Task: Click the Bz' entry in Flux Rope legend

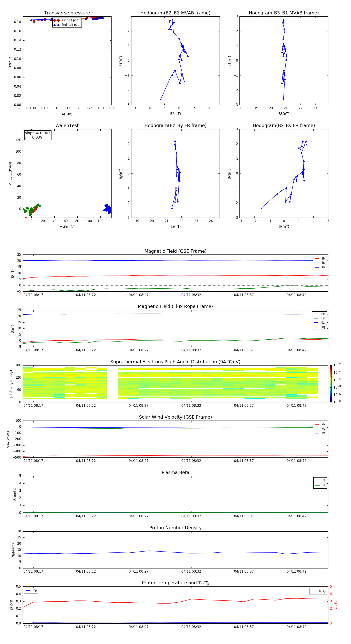Action: tap(320, 323)
